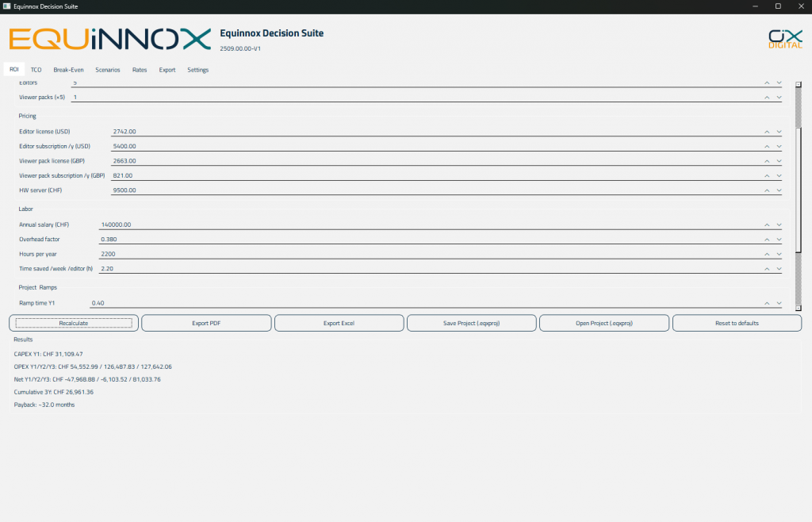Click the vertical scrollbar of the form

coord(799,198)
